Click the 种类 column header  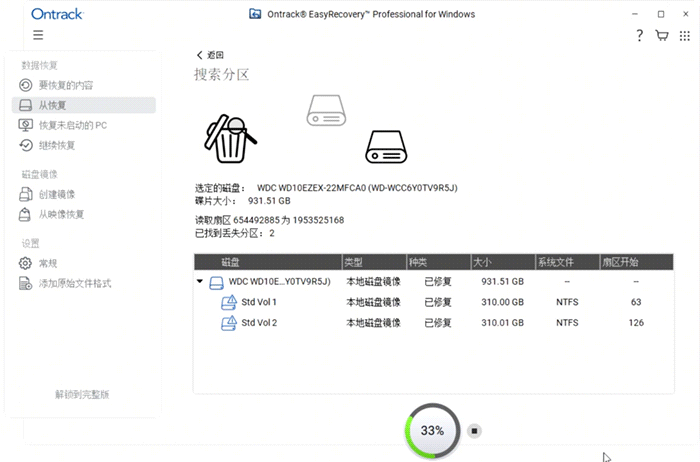coord(438,262)
